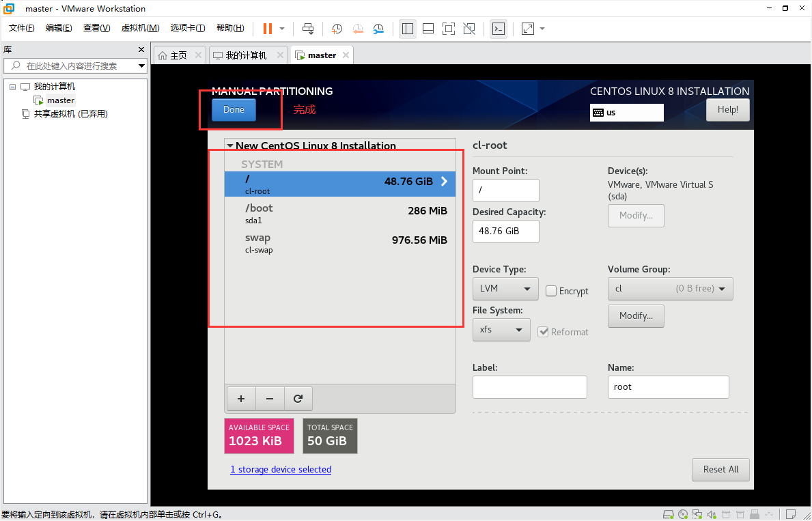Enable the Encrypt checkbox

coord(551,291)
